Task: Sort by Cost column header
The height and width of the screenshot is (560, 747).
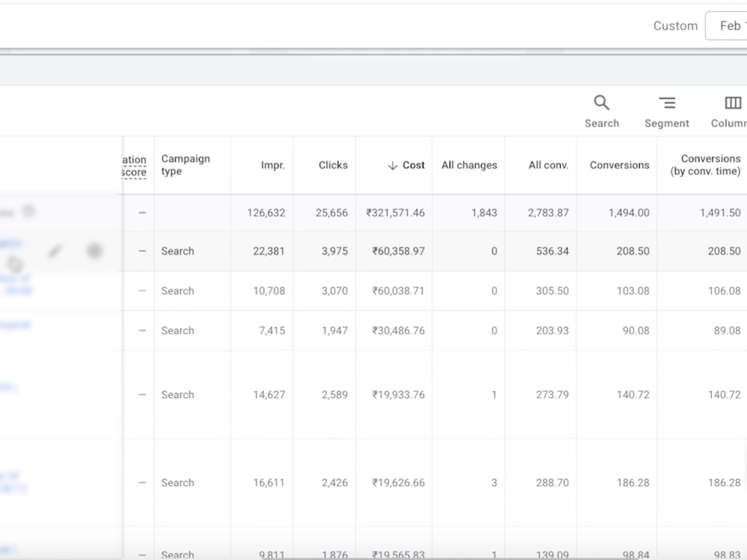Action: tap(413, 165)
